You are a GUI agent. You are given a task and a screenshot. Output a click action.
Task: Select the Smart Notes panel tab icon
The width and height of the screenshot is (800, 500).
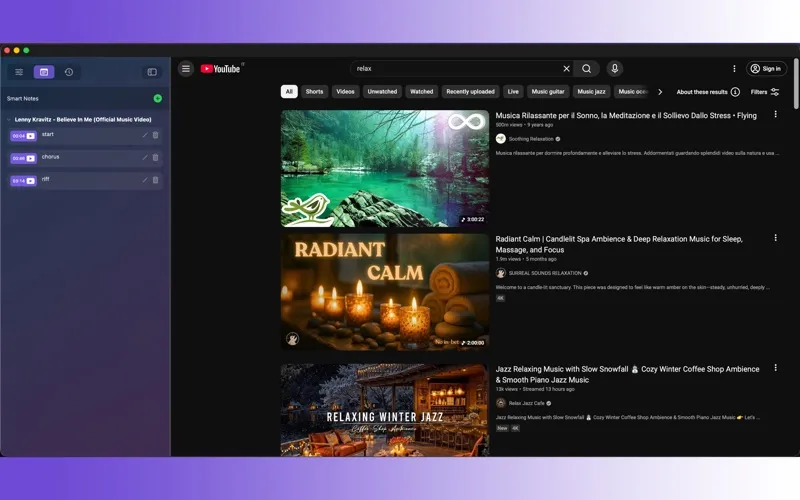[x=44, y=72]
